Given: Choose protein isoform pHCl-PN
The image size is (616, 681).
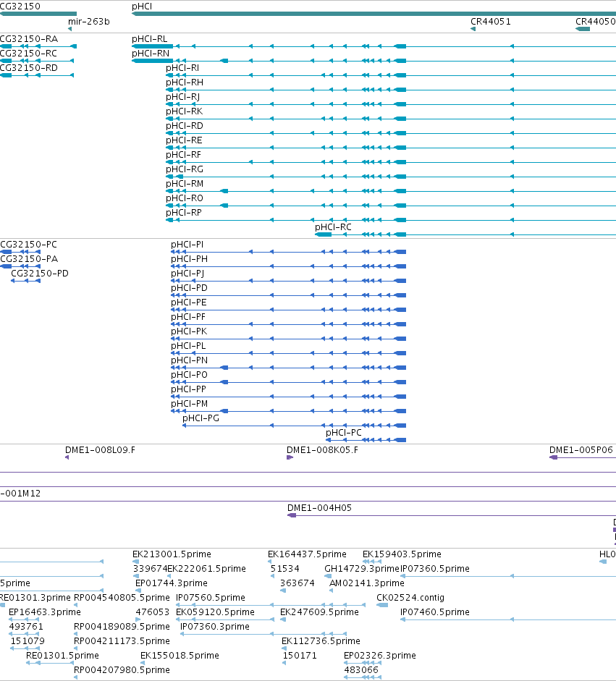Looking at the screenshot, I should coord(189,360).
